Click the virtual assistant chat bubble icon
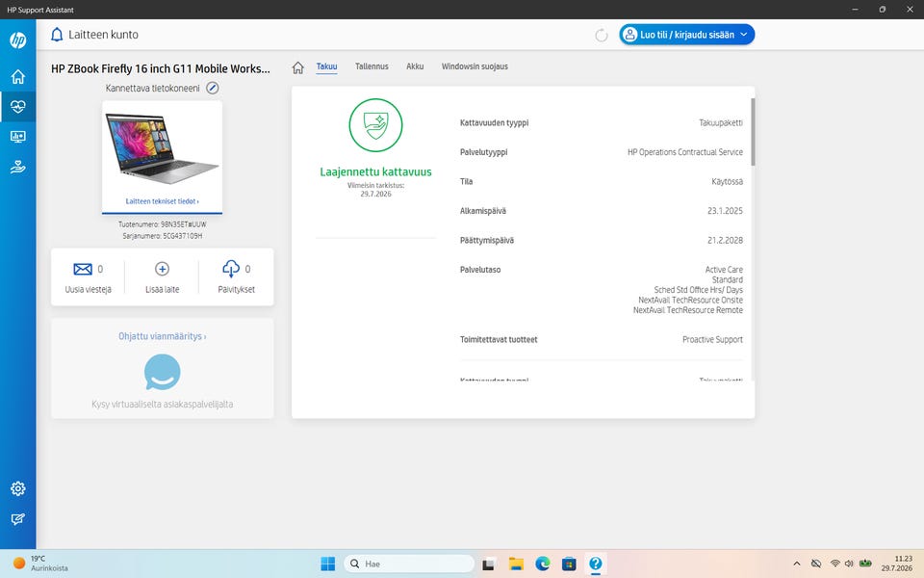The image size is (924, 578). click(x=162, y=372)
